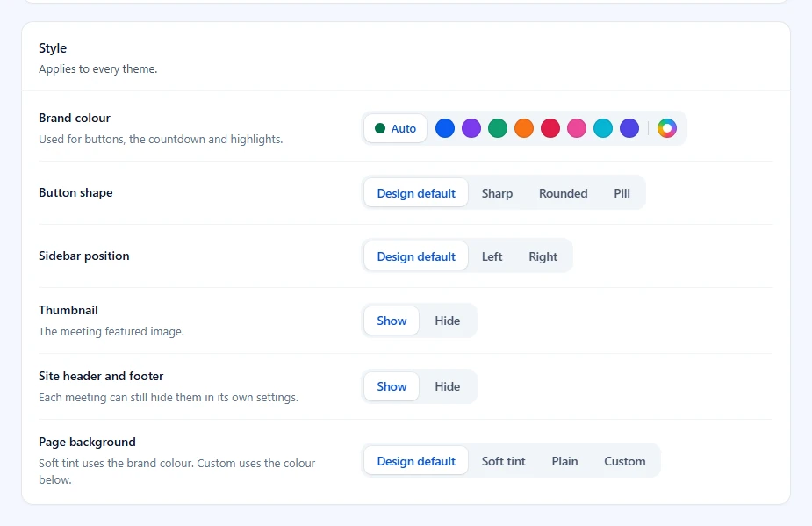The height and width of the screenshot is (526, 812).
Task: Pick the cyan brand colour swatch
Action: pyautogui.click(x=603, y=128)
